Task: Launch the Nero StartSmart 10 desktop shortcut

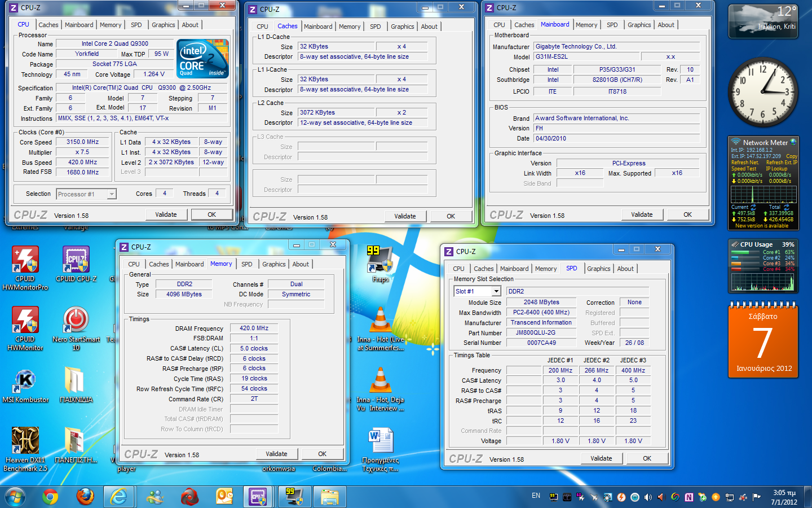Action: pyautogui.click(x=76, y=329)
